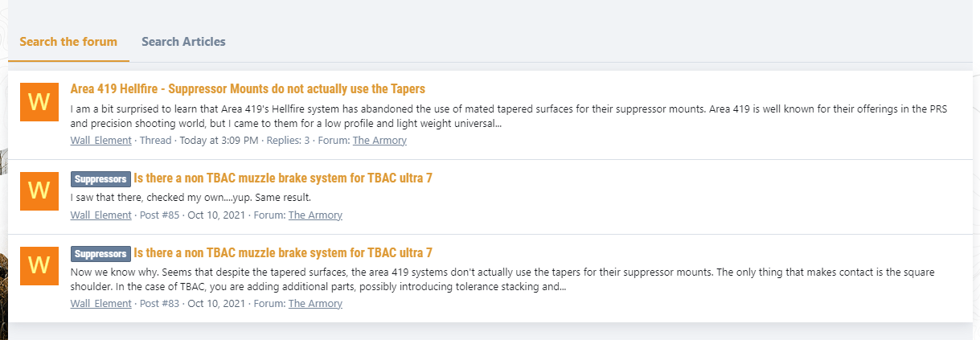980x340 pixels.
Task: Open Wall_Element profile on the Post #83 result
Action: 100,304
